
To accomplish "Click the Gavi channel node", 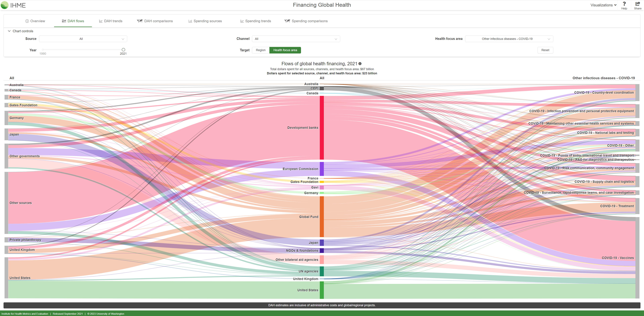I will [322, 187].
